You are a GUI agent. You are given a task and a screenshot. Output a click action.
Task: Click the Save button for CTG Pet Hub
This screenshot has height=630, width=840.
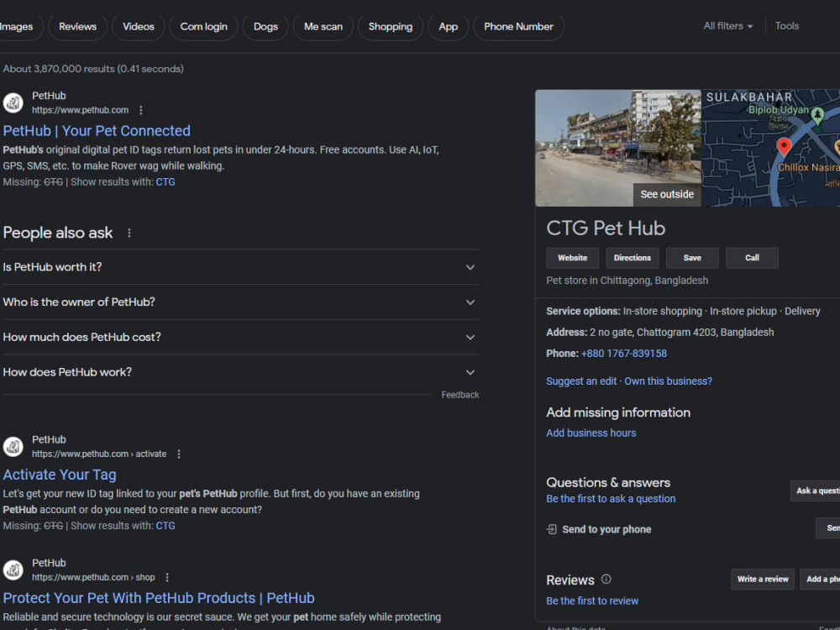[692, 258]
